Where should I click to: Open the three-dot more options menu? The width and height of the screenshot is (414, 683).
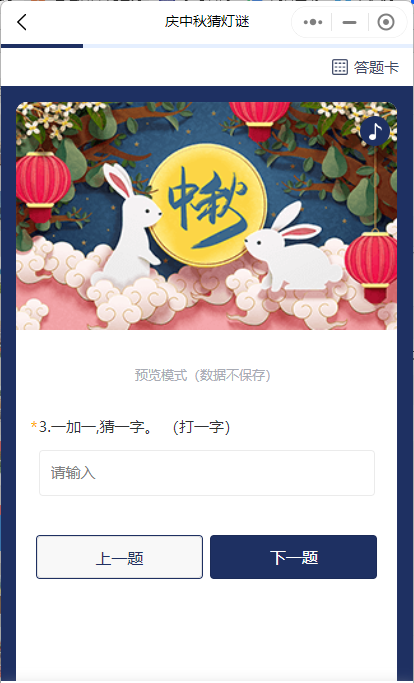click(313, 22)
